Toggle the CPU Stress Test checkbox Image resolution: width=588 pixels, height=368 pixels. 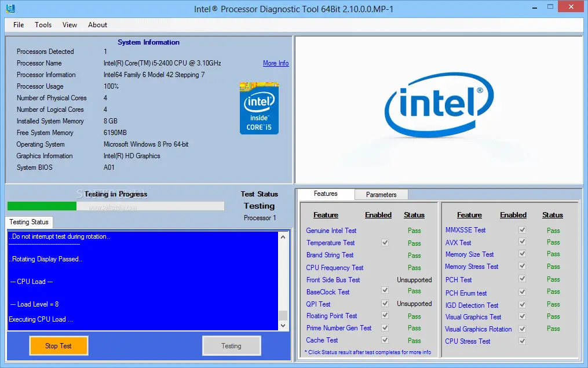point(522,341)
